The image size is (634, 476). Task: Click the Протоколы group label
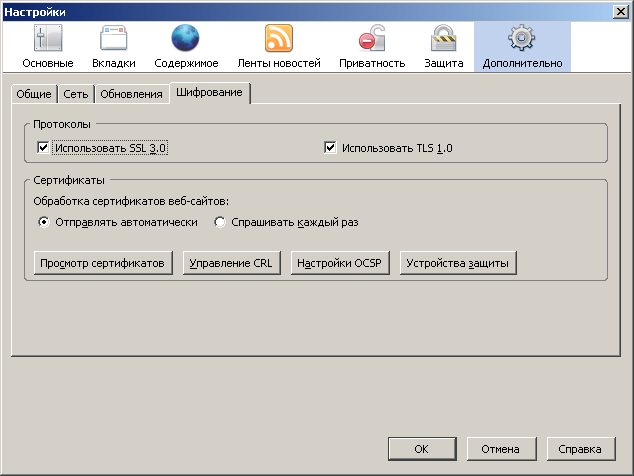[x=62, y=124]
